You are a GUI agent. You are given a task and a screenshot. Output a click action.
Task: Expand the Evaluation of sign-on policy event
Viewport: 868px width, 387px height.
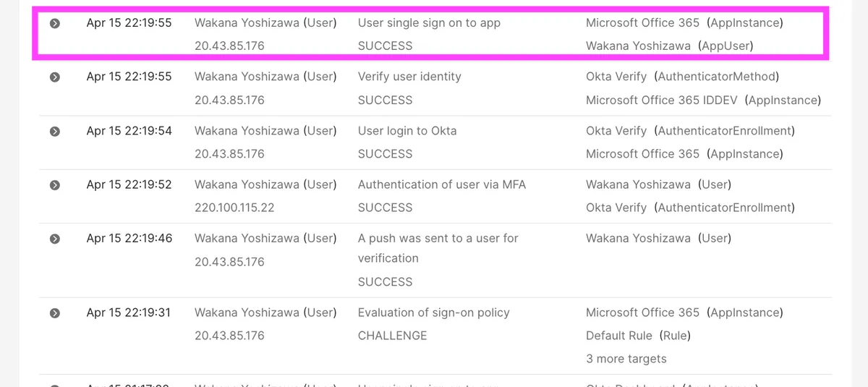(x=55, y=313)
